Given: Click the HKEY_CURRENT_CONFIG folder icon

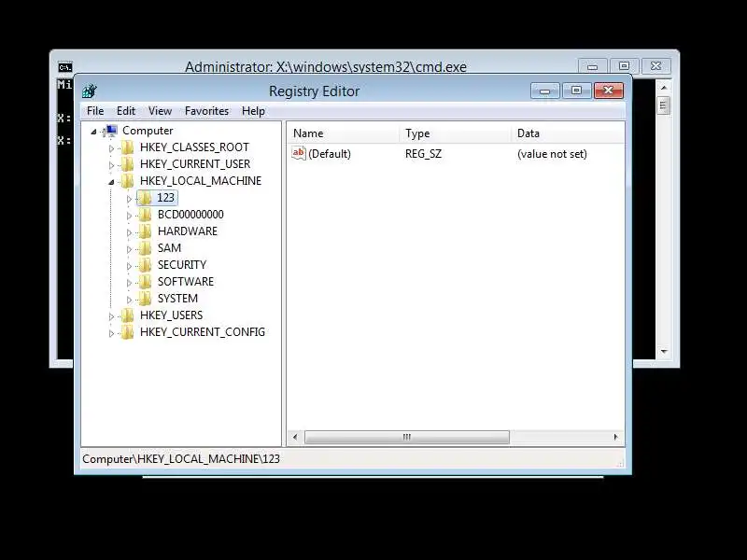Looking at the screenshot, I should click(127, 332).
